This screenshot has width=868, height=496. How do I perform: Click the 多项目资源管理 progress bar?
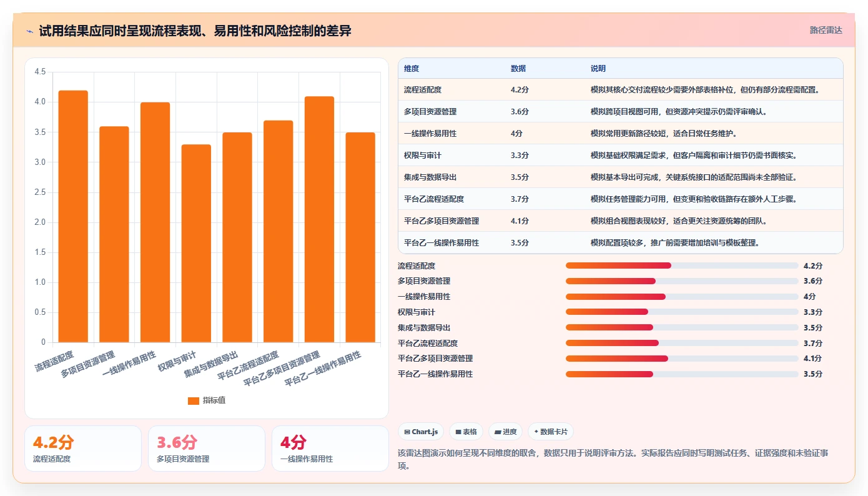682,281
